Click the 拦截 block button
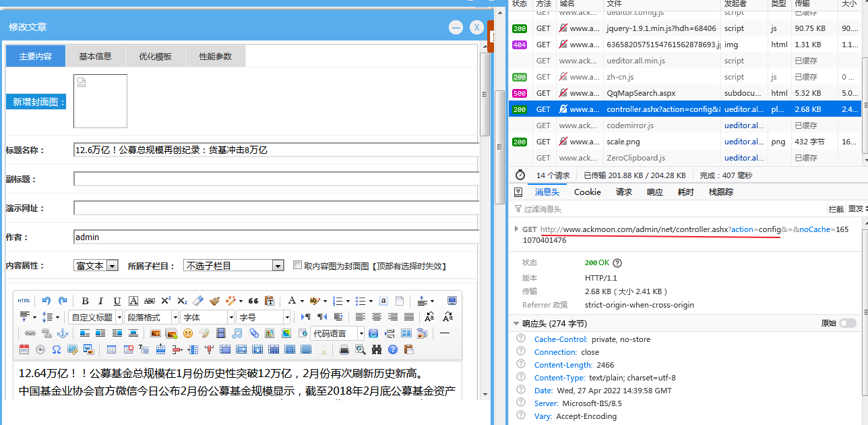The height and width of the screenshot is (425, 868). [836, 209]
